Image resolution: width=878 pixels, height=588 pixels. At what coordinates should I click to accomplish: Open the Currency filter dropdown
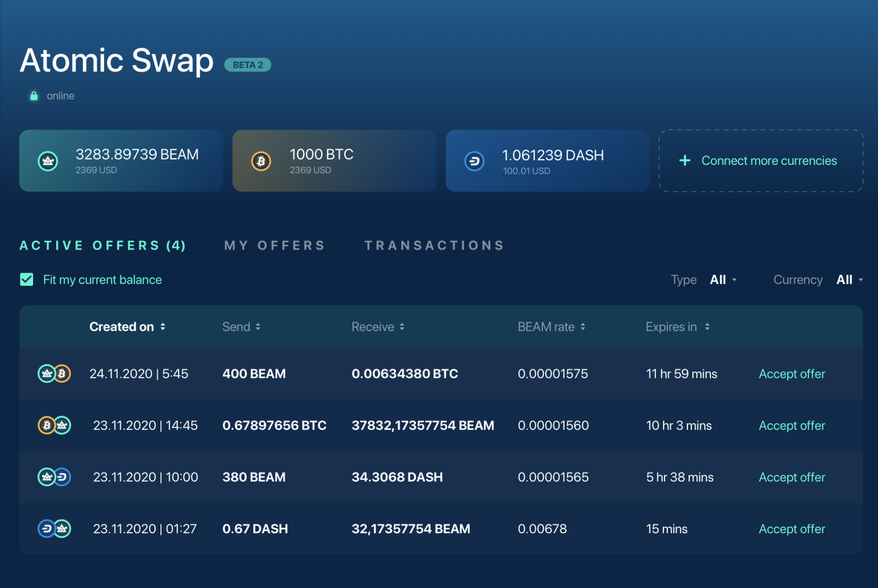(849, 280)
